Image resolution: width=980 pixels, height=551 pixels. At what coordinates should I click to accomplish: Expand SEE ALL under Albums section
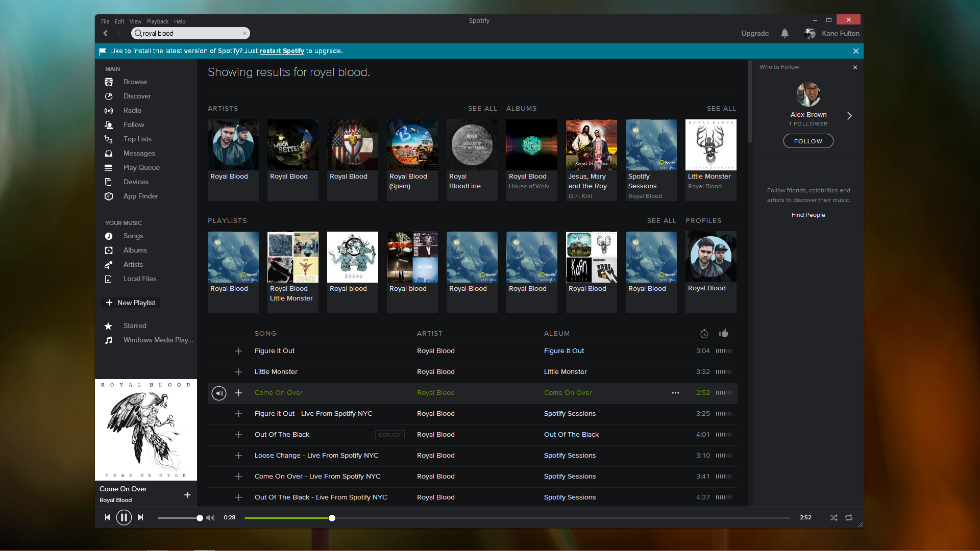[x=722, y=108]
